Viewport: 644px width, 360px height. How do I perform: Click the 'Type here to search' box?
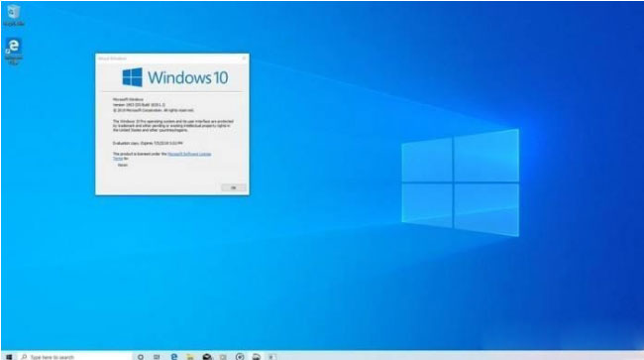pyautogui.click(x=74, y=357)
